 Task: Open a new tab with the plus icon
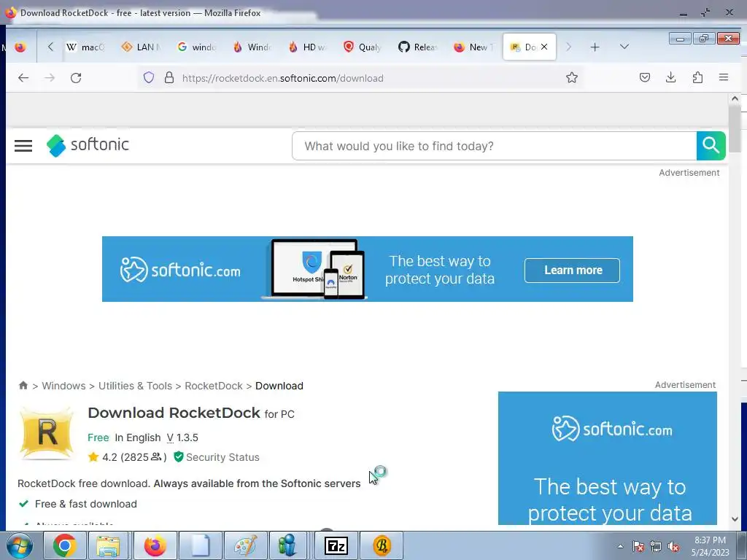tap(595, 47)
